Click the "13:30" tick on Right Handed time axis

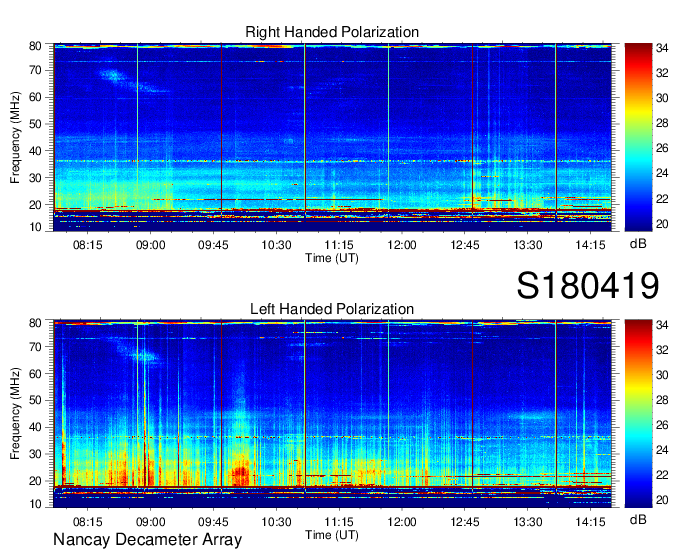point(528,245)
